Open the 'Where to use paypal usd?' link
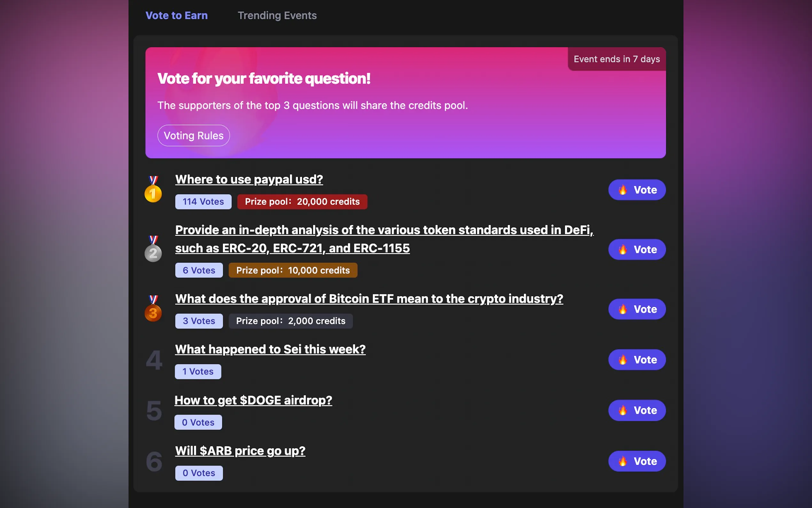 click(x=249, y=179)
